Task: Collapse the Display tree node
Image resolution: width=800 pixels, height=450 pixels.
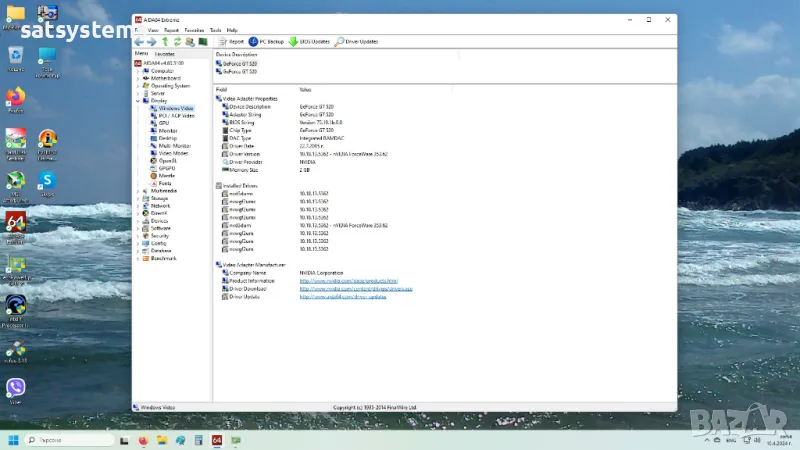Action: (x=138, y=101)
